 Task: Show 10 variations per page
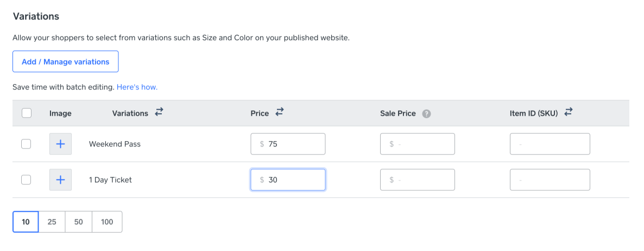coord(26,222)
